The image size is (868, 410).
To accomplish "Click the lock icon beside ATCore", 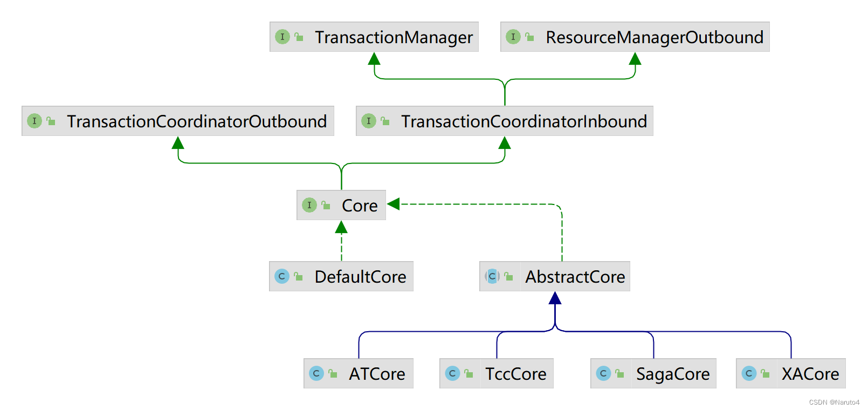I will point(333,373).
